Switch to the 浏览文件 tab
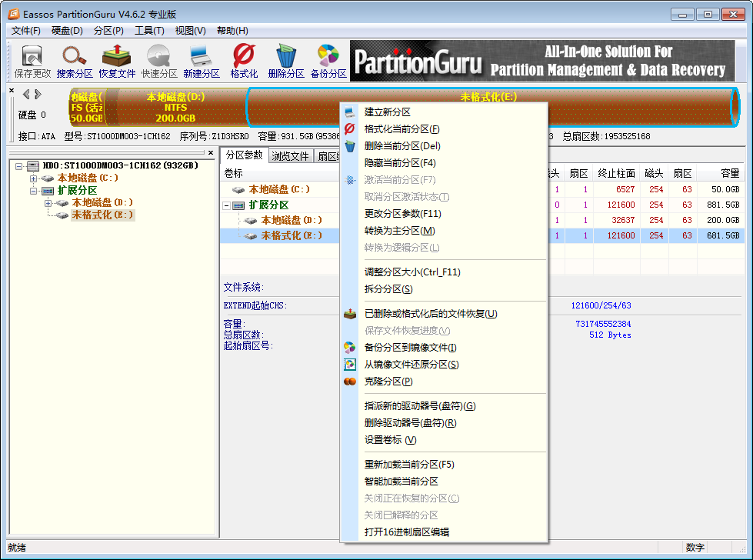The image size is (753, 560). pos(290,156)
